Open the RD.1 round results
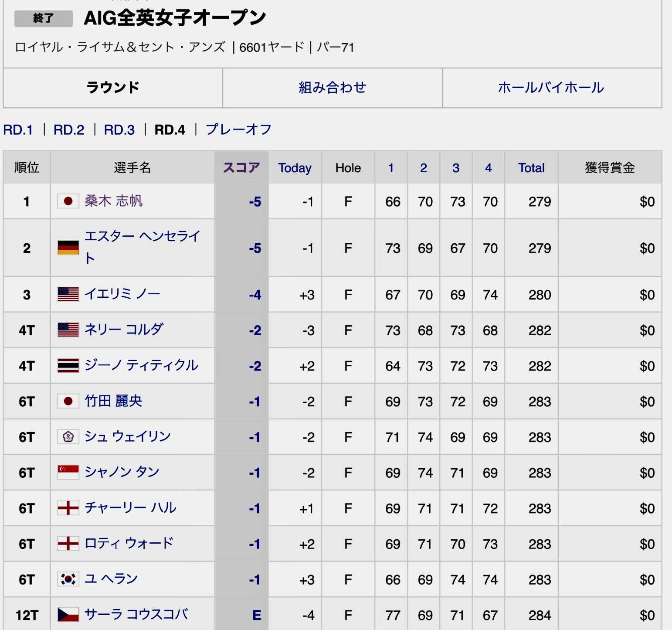The image size is (672, 630). click(18, 129)
